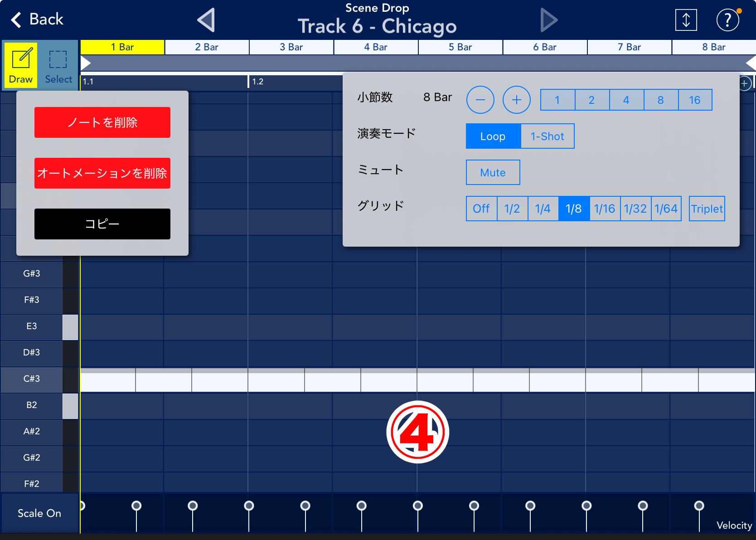
Task: Jump to 5 Bar tab
Action: pyautogui.click(x=460, y=47)
